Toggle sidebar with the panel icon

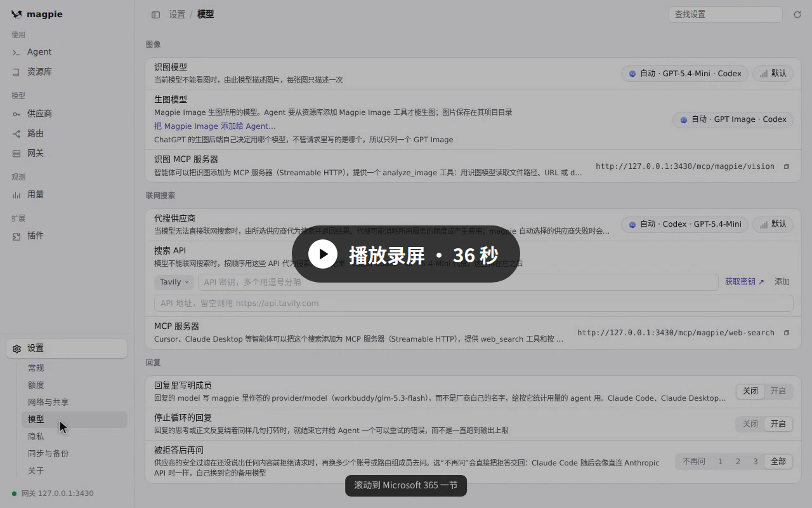point(155,15)
